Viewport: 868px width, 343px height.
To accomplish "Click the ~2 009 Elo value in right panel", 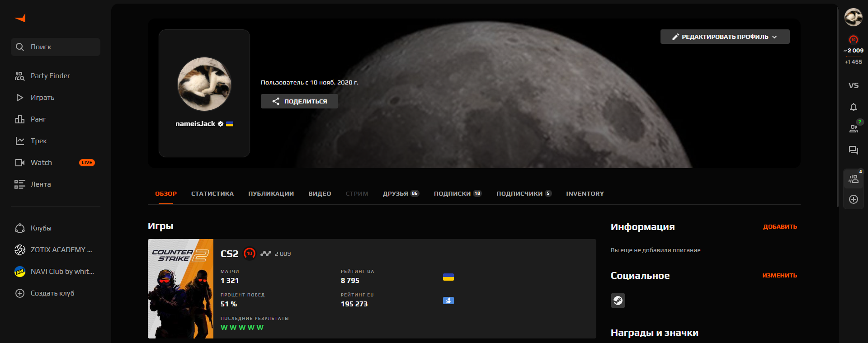I will pos(854,51).
